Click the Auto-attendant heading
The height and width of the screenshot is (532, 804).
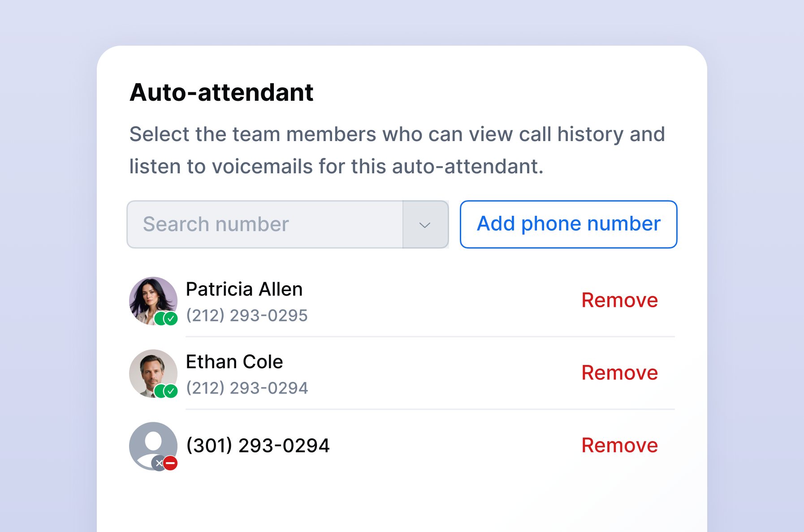221,92
